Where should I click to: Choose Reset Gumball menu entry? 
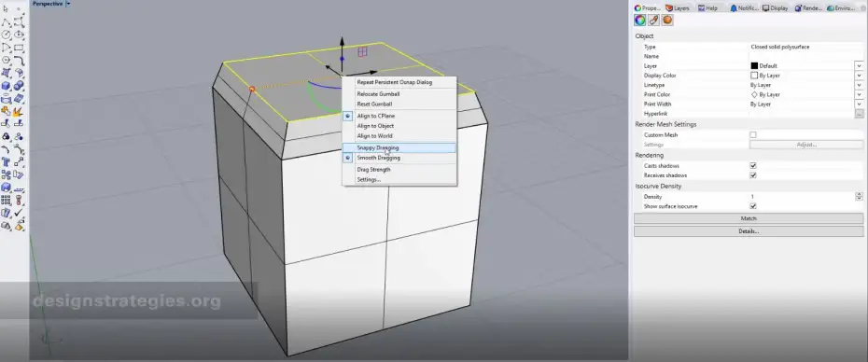point(374,104)
